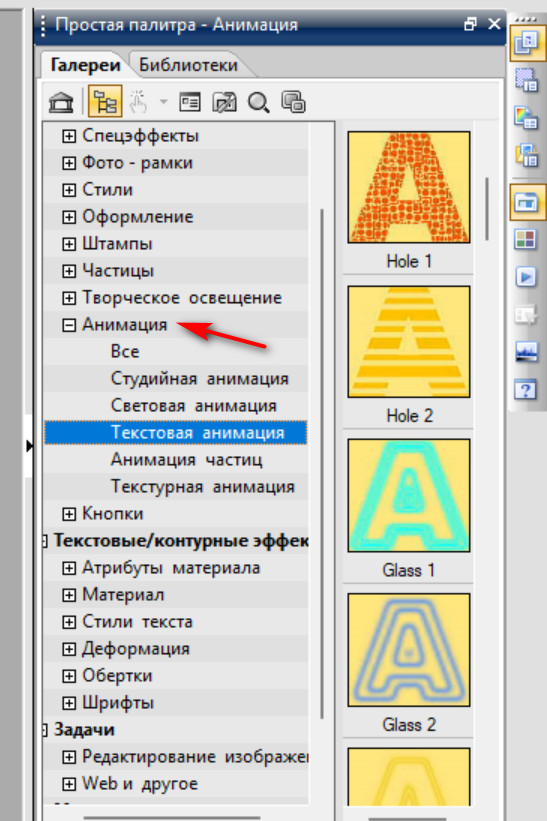Click the properties card toolbar icon
The image size is (547, 821).
[x=189, y=102]
